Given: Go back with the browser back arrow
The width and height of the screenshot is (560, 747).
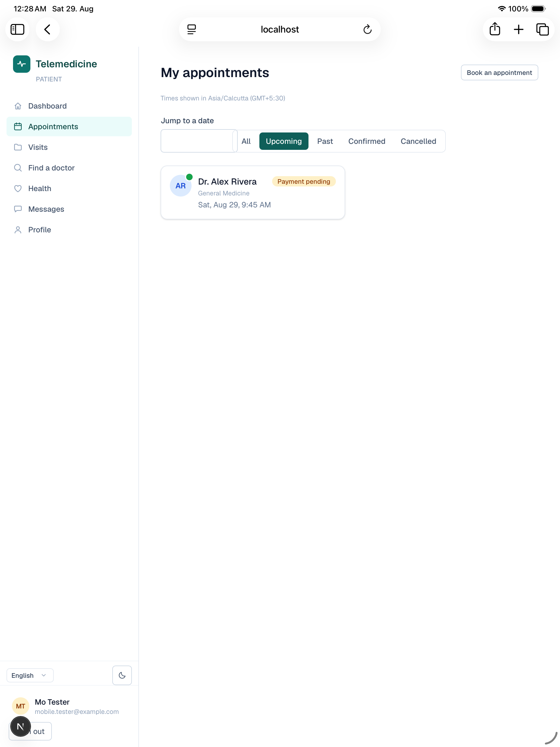Looking at the screenshot, I should (47, 29).
